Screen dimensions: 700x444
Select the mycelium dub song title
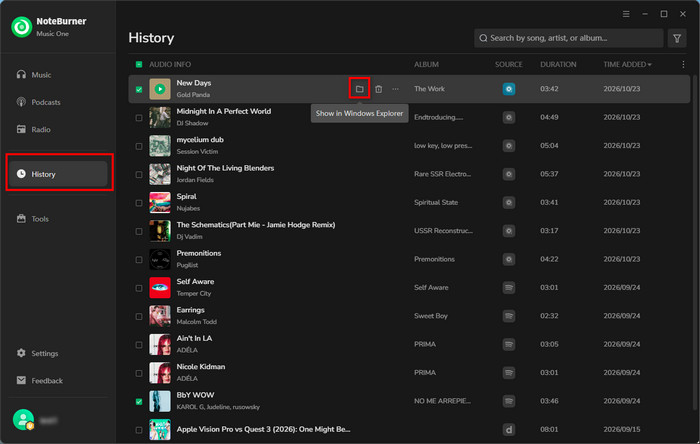[200, 140]
